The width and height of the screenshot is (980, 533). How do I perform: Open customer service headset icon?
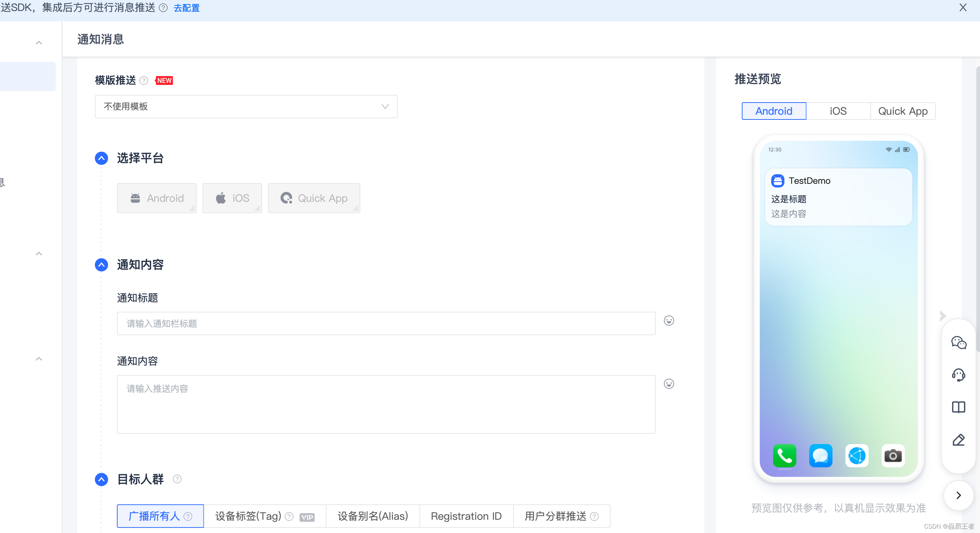[958, 375]
